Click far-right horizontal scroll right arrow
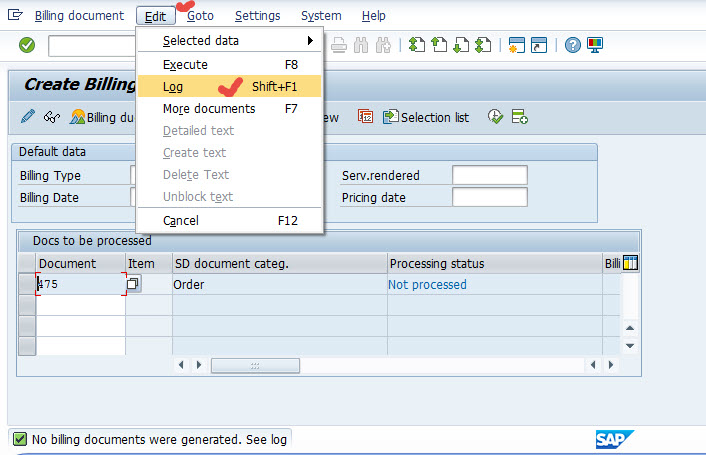This screenshot has height=455, width=706. coord(611,365)
